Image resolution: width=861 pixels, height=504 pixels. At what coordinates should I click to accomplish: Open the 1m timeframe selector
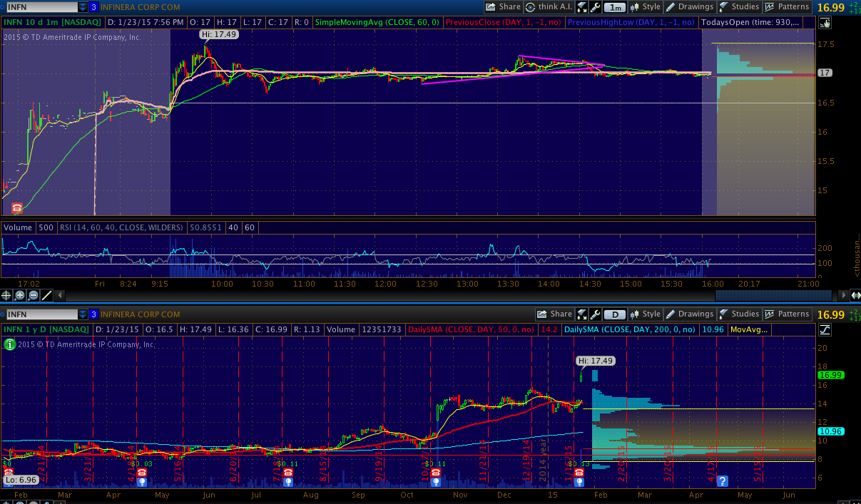coord(614,7)
